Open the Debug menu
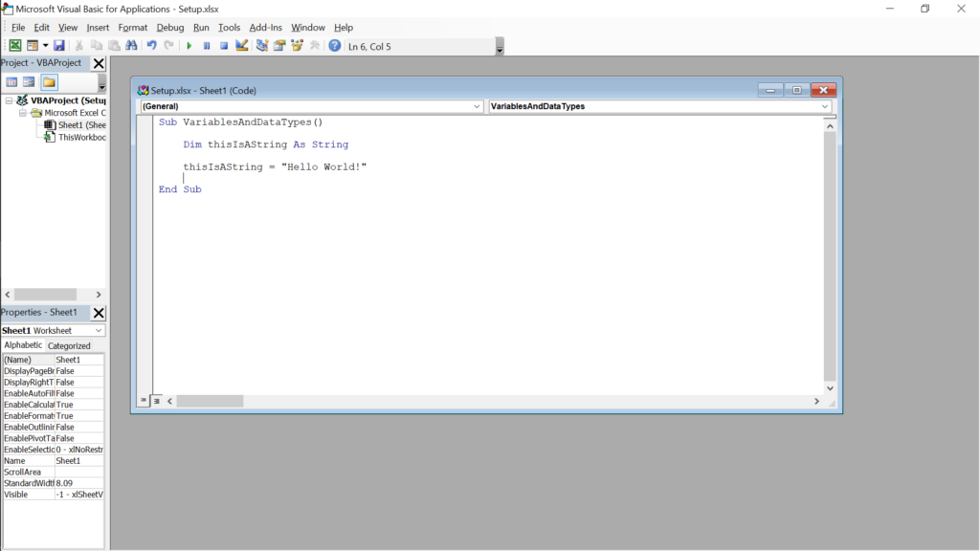The image size is (980, 551). [x=170, y=28]
